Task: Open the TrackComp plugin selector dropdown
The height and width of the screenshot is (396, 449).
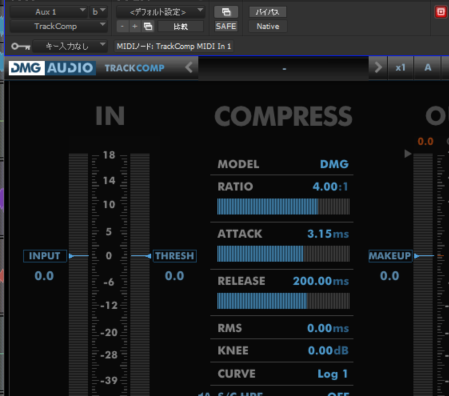Action: 59,26
